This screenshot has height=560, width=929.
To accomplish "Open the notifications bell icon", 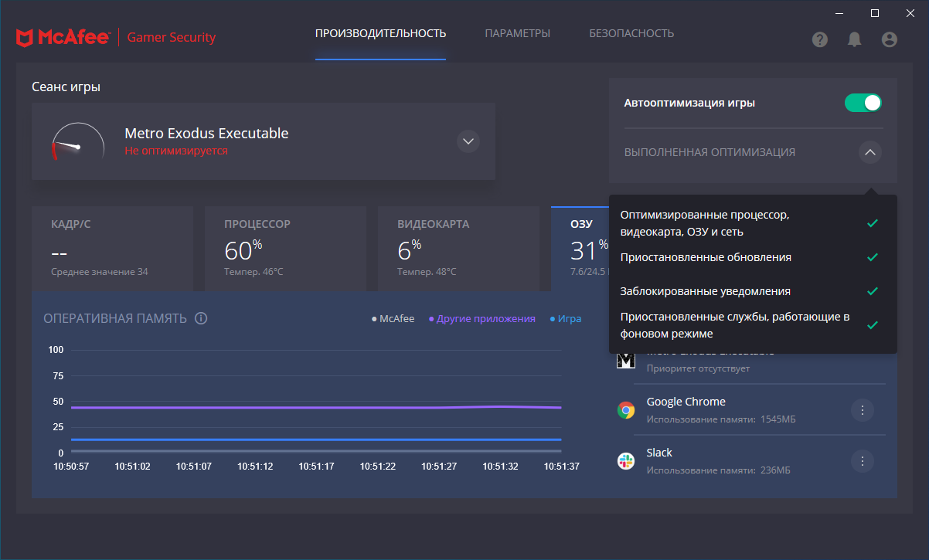I will [x=854, y=39].
